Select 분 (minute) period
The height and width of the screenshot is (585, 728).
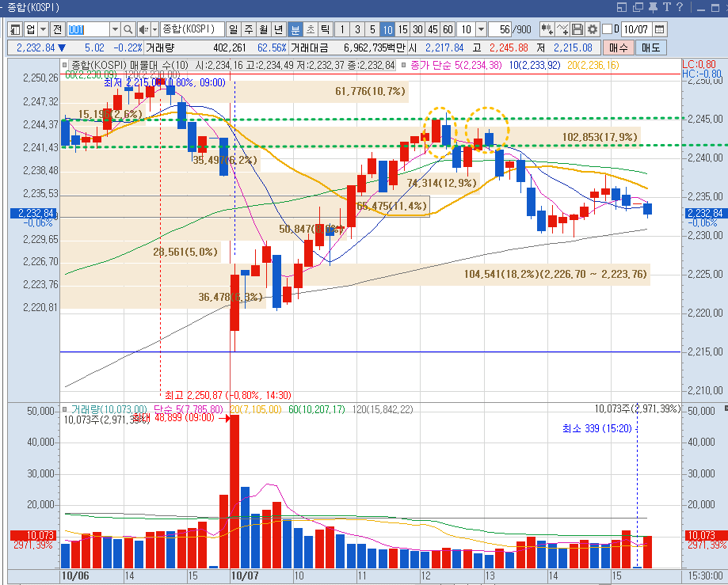click(x=295, y=30)
